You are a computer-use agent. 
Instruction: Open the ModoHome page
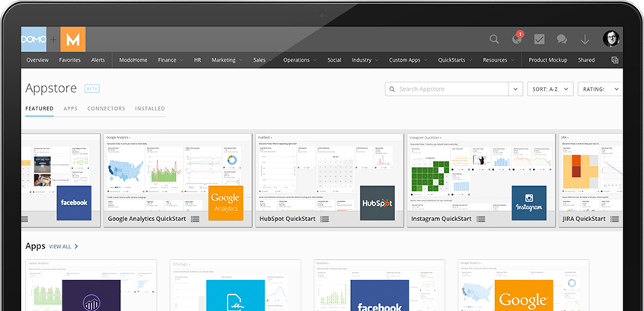pos(133,60)
